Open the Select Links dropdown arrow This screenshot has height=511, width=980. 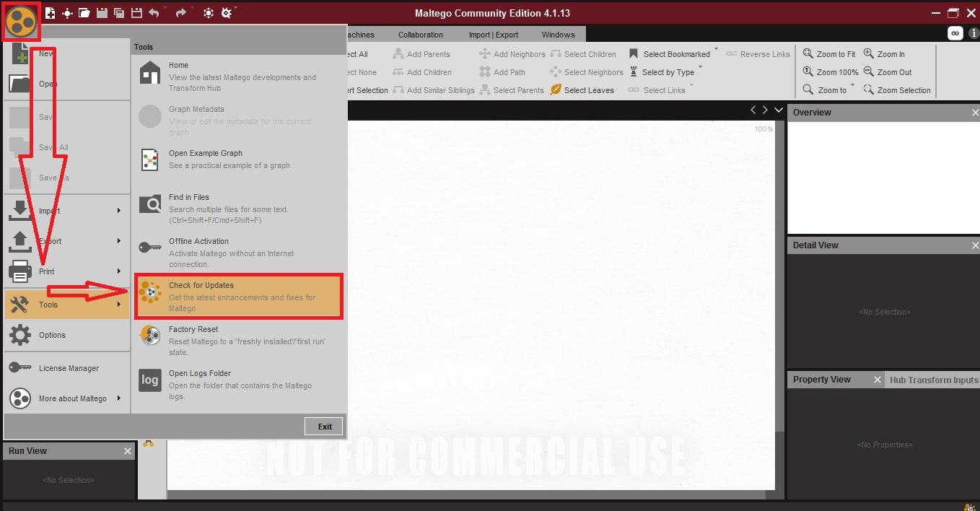tap(691, 86)
